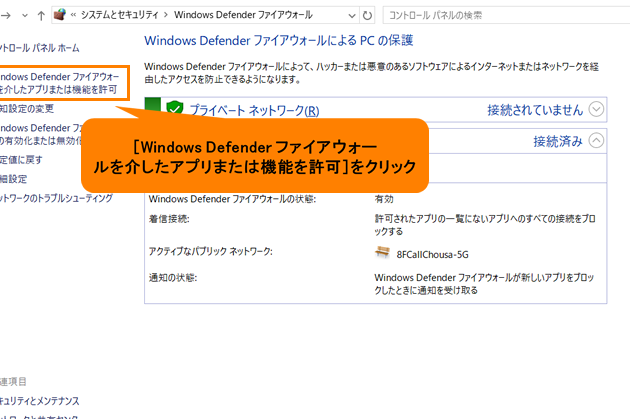Open 詳細設定 link in sidebar

point(15,179)
